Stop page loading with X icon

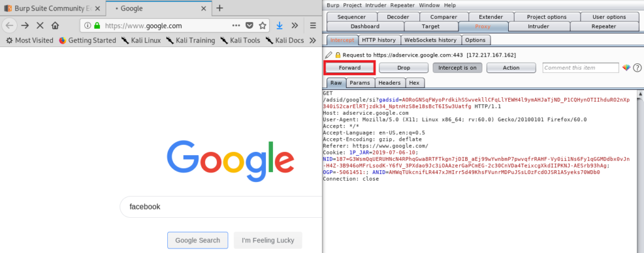tap(40, 25)
